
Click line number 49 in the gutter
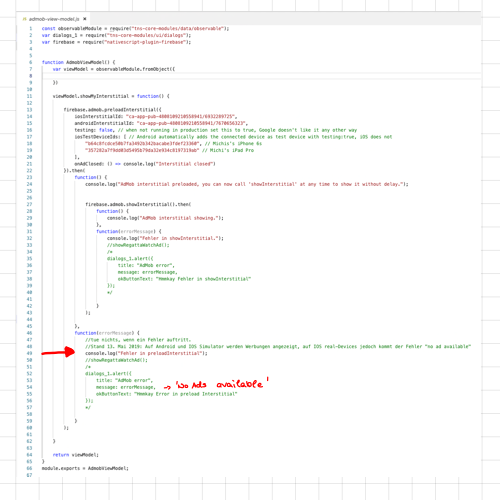pos(29,353)
